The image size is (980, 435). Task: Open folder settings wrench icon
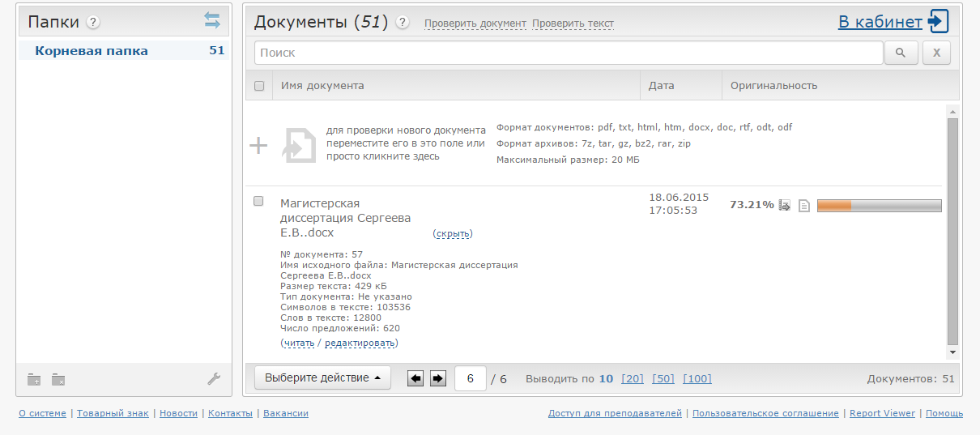[x=214, y=379]
